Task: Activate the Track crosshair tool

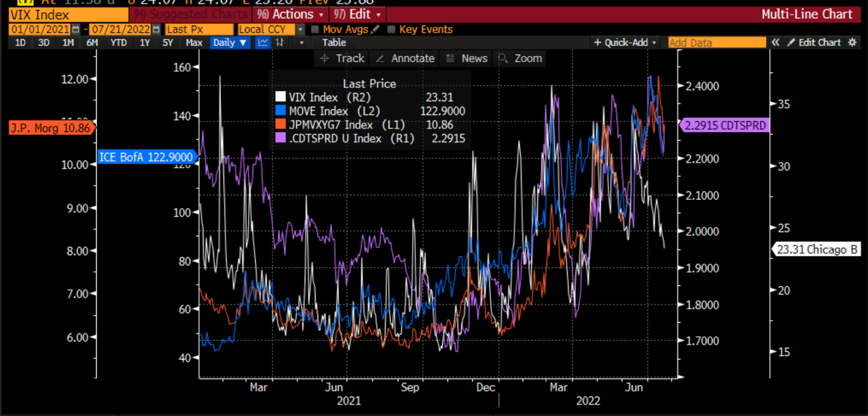Action: tap(342, 58)
